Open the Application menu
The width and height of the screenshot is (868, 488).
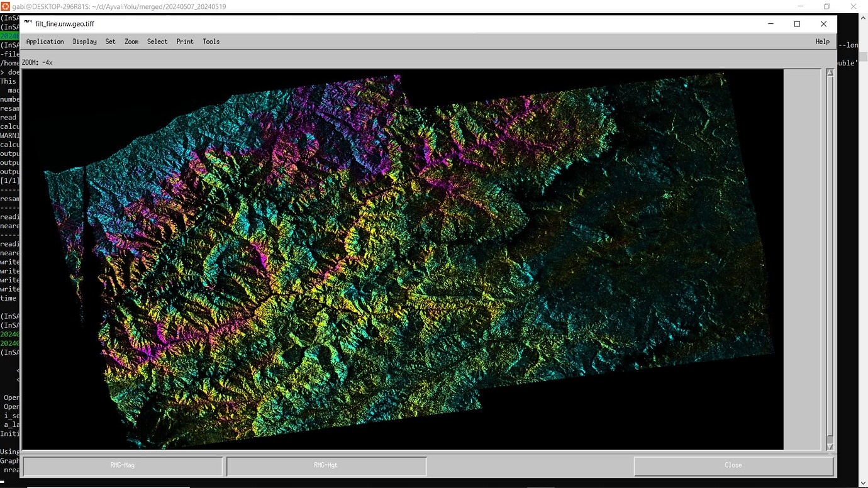[44, 42]
